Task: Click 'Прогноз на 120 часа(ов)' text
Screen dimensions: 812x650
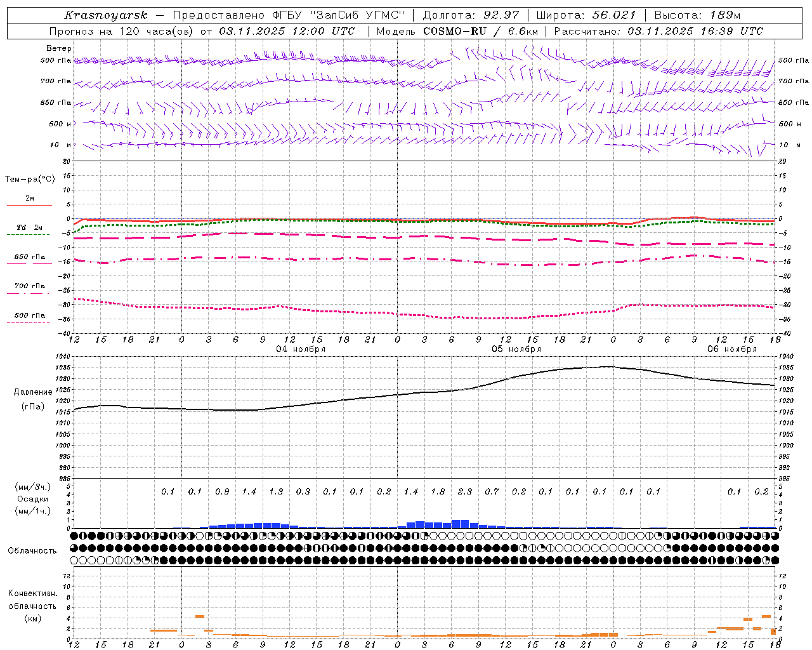Action: click(122, 31)
